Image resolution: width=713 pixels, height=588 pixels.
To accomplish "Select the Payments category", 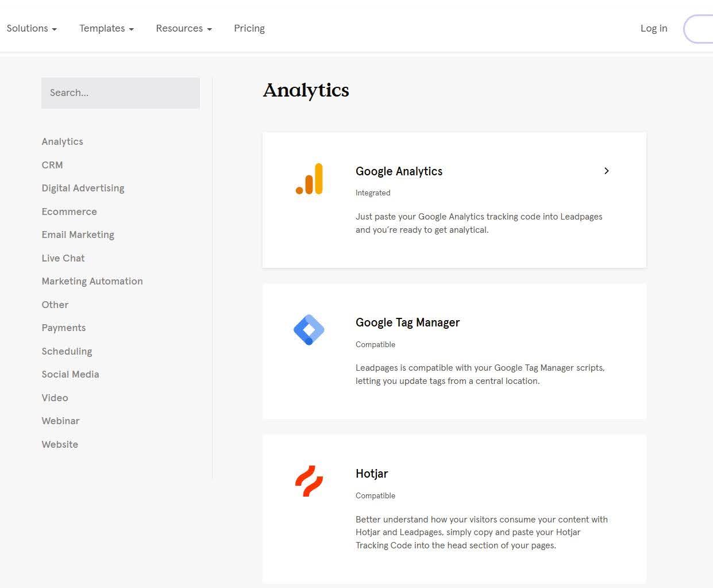I will tap(63, 328).
